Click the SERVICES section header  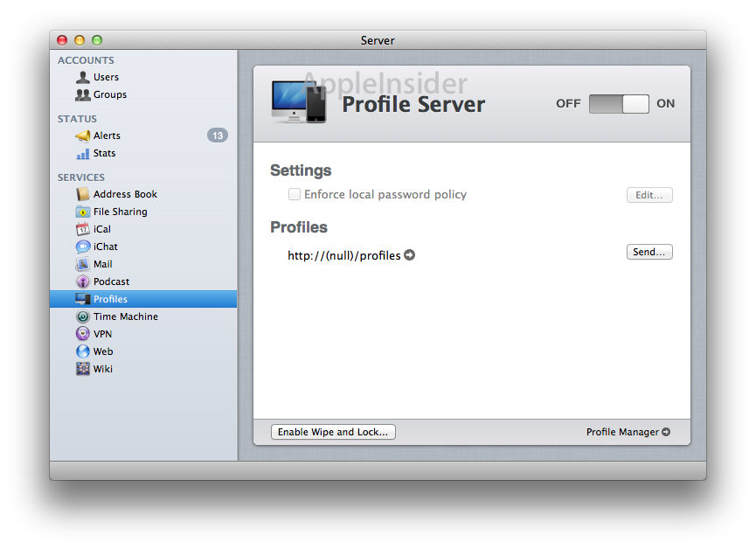[81, 177]
